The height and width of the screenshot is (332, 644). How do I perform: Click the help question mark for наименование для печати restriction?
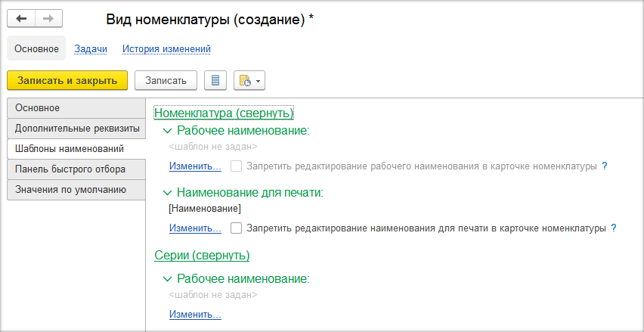tap(613, 228)
